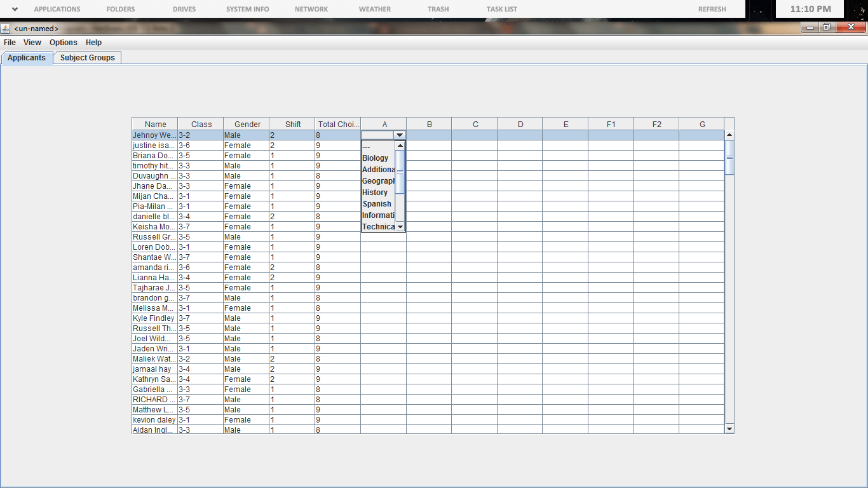The image size is (868, 488).
Task: Click the subject list's scroll-down arrow
Action: [400, 227]
